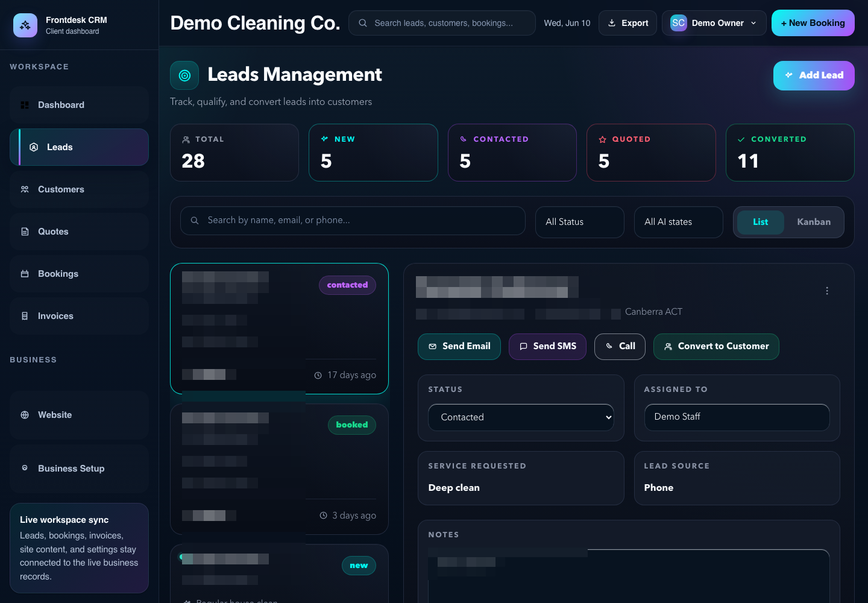This screenshot has width=868, height=603.
Task: Click the clock icon beside 17 days ago
Action: [318, 375]
